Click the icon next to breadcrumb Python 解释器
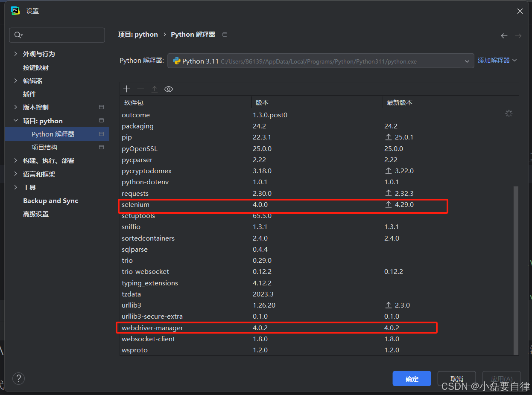Viewport: 532px width, 395px height. [x=225, y=35]
